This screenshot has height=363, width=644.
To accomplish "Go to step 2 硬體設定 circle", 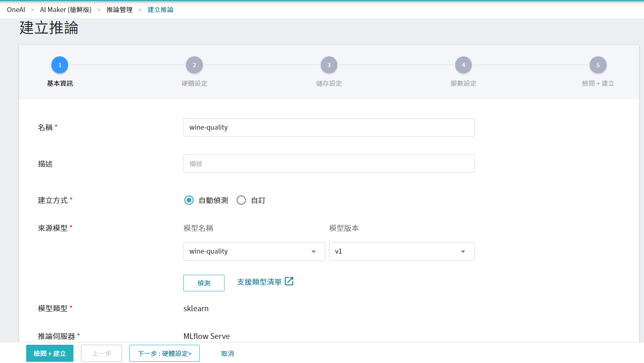I will click(x=194, y=65).
